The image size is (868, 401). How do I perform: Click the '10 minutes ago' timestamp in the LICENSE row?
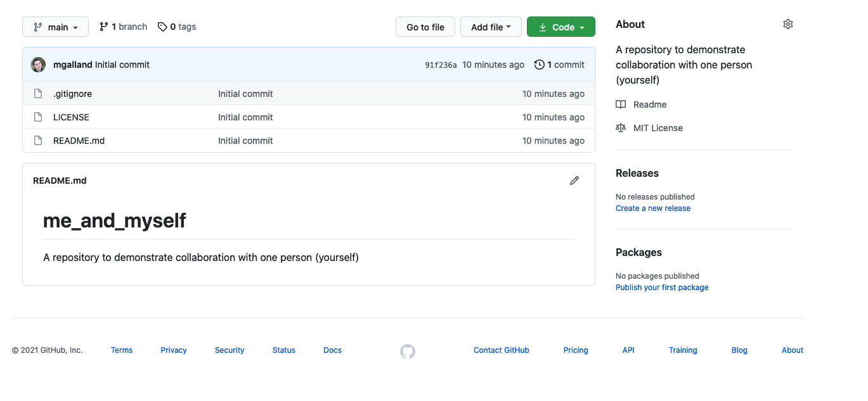tap(554, 117)
